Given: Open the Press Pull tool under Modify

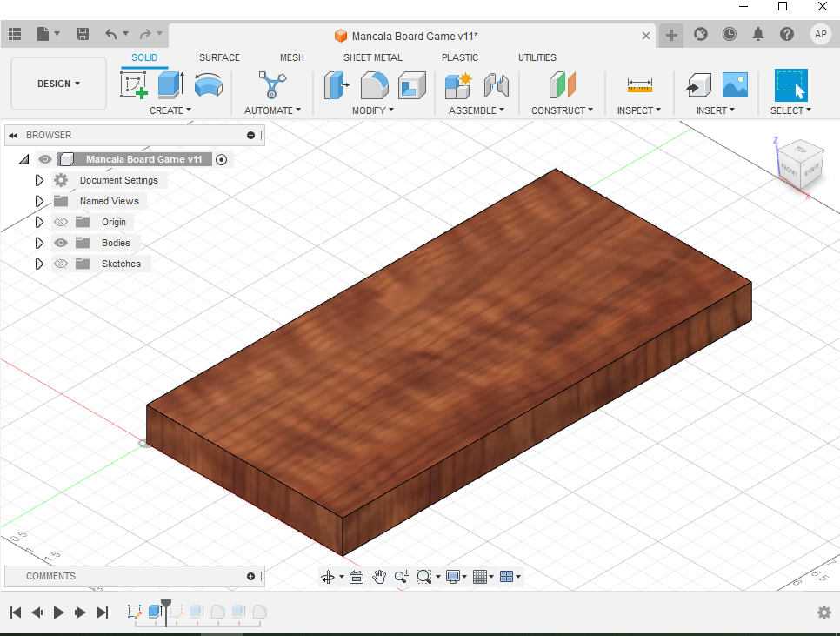Looking at the screenshot, I should coord(337,85).
